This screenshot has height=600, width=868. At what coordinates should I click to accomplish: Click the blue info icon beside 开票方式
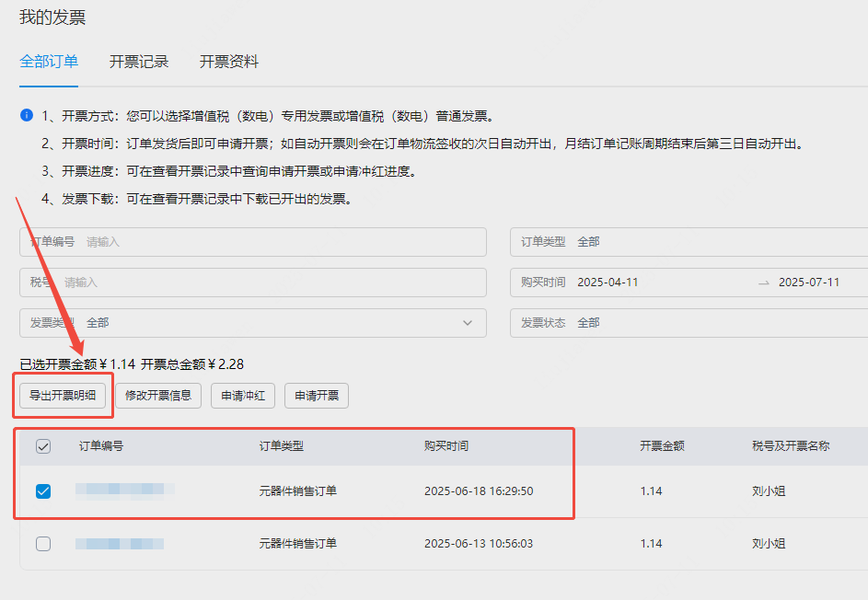(27, 116)
